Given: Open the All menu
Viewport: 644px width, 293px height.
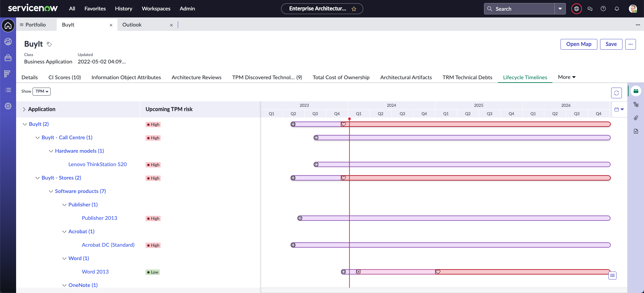Looking at the screenshot, I should (72, 9).
